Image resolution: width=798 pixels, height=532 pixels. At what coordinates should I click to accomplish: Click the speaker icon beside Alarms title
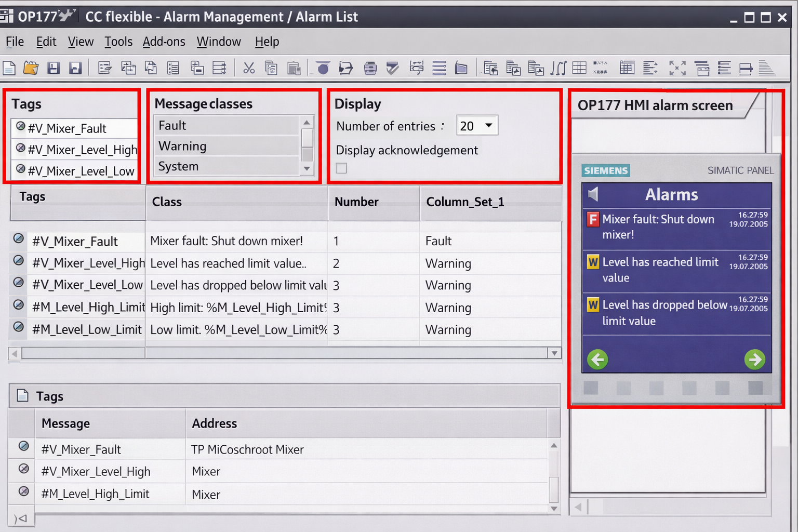point(593,194)
